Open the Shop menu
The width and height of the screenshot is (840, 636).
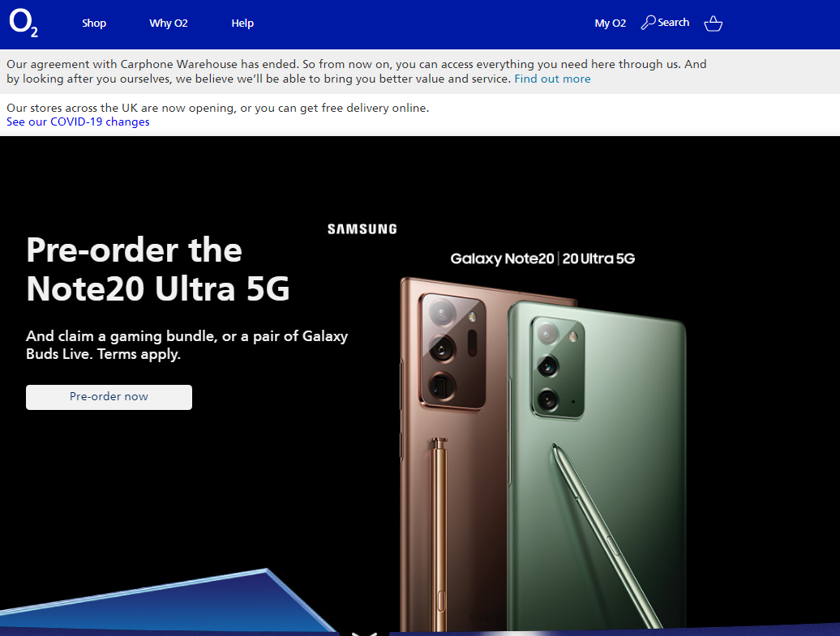tap(94, 23)
